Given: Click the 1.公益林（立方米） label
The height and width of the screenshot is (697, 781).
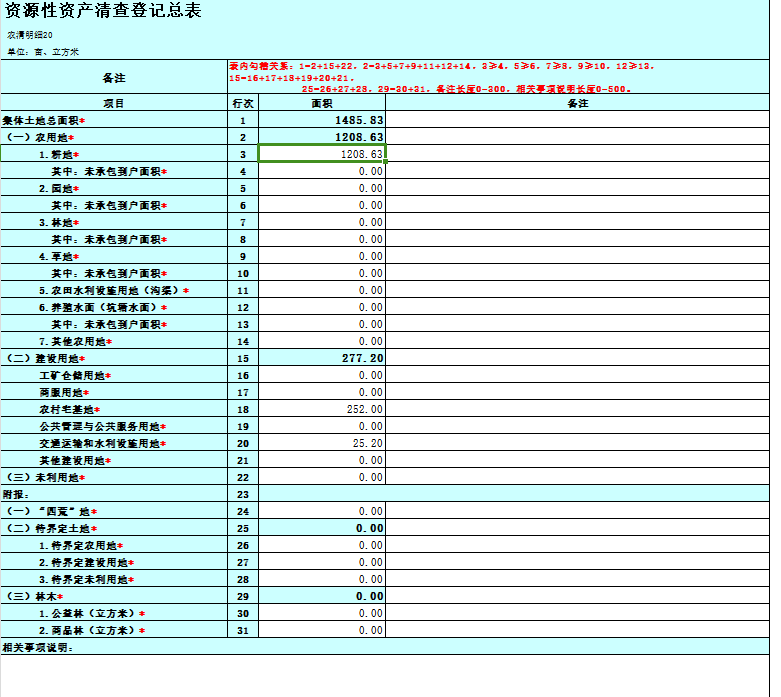Looking at the screenshot, I should click(92, 613).
